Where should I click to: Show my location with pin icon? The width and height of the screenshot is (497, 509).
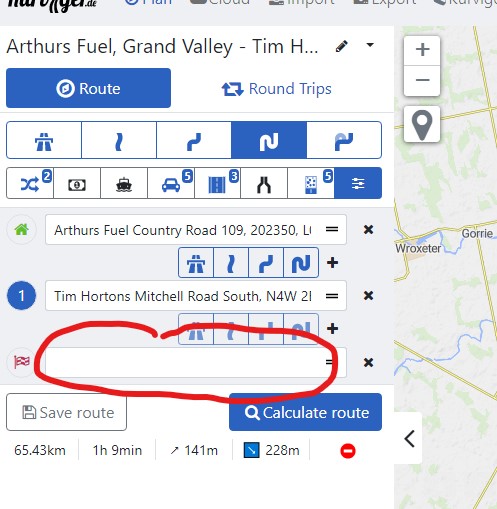coord(422,124)
